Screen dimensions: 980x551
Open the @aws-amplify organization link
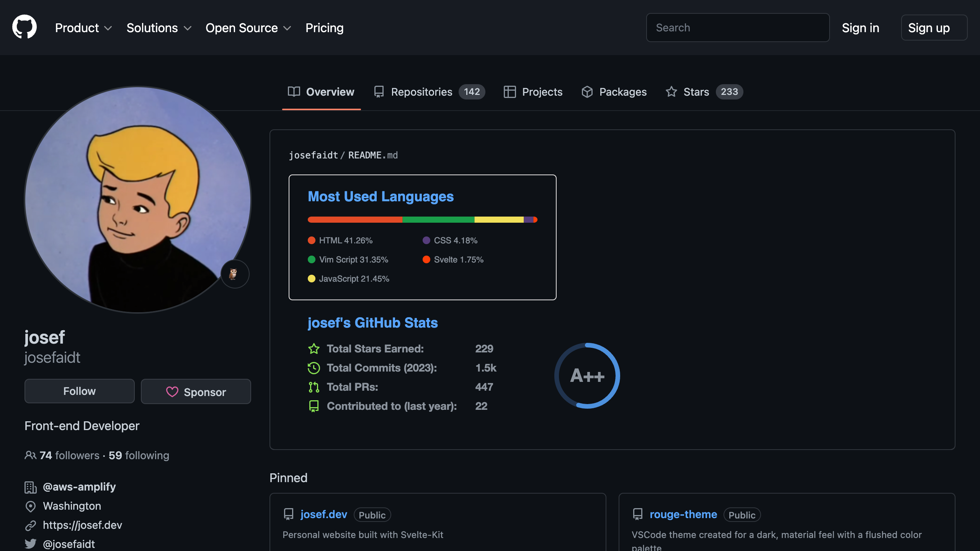(x=79, y=487)
